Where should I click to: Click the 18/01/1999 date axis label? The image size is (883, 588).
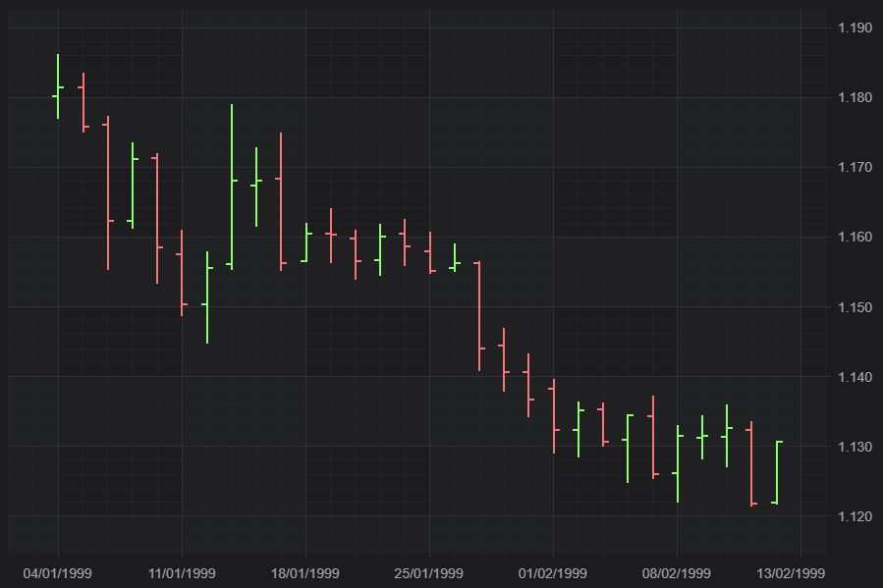click(305, 573)
